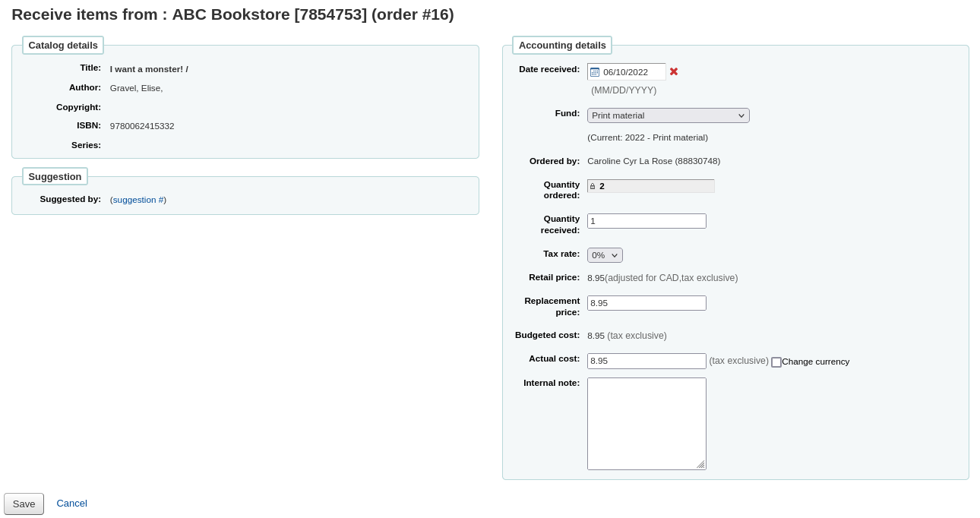Clear the received date using the red X icon
This screenshot has width=980, height=518.
(x=674, y=71)
